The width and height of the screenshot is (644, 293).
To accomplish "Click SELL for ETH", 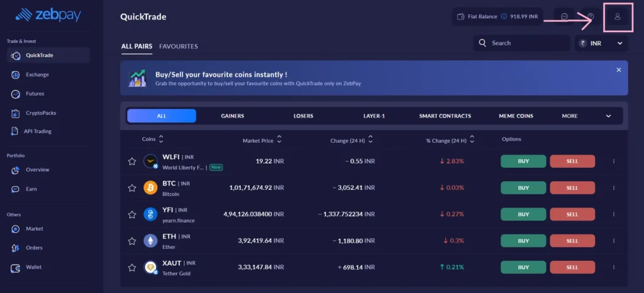I will [572, 241].
